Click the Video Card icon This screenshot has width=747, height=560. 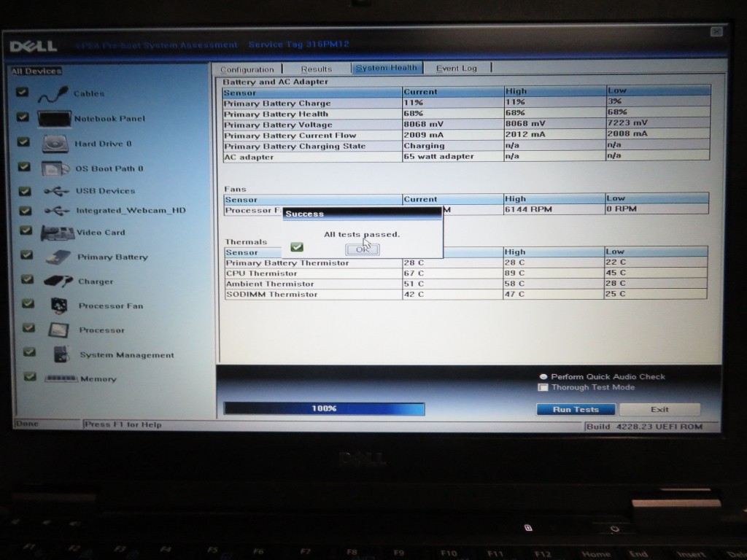[x=57, y=233]
